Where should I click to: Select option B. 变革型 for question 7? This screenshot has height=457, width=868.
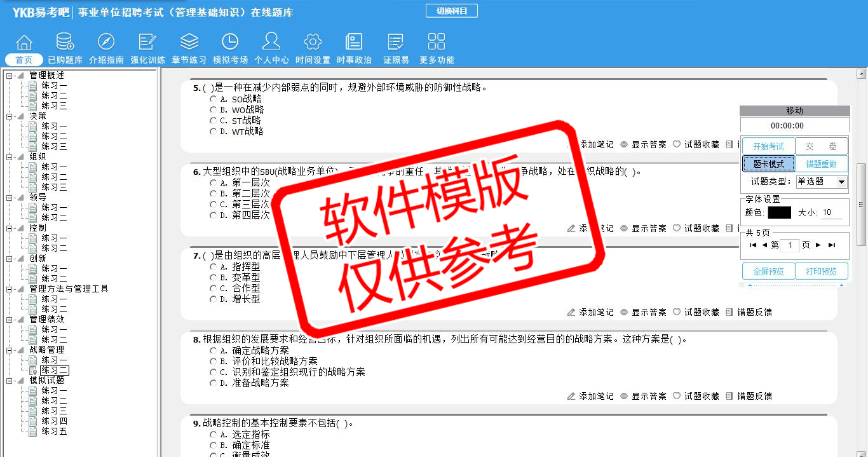click(x=214, y=278)
